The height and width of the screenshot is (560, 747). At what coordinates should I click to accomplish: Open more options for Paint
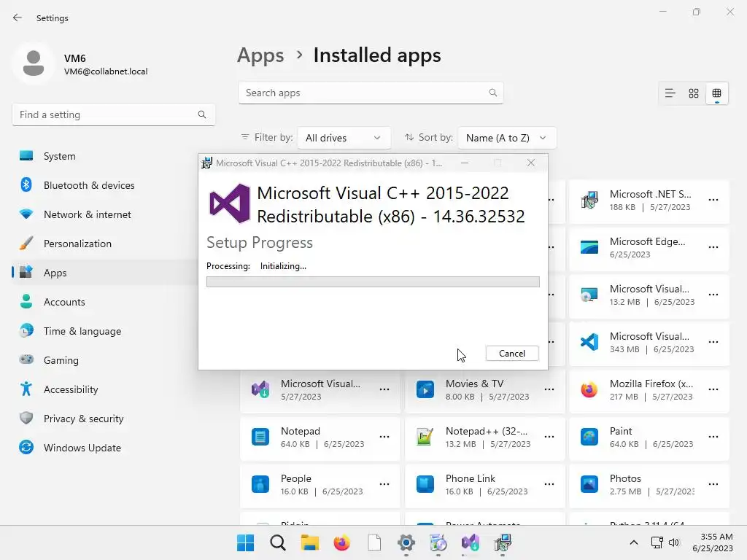[713, 437]
